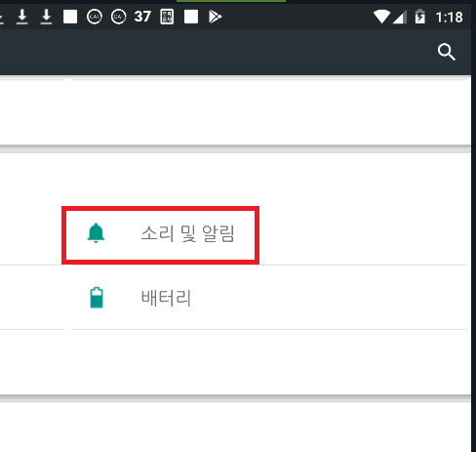This screenshot has height=452, width=476.
Task: Click the charging battery status icon
Action: [419, 17]
